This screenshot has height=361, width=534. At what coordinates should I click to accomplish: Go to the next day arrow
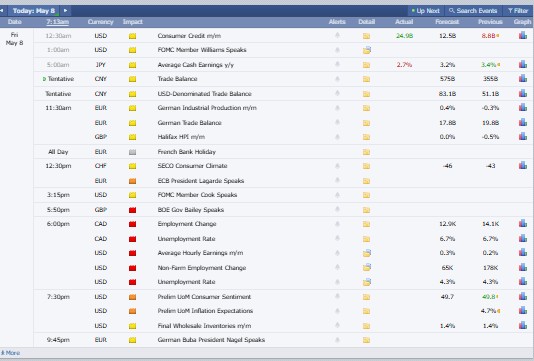pyautogui.click(x=65, y=11)
